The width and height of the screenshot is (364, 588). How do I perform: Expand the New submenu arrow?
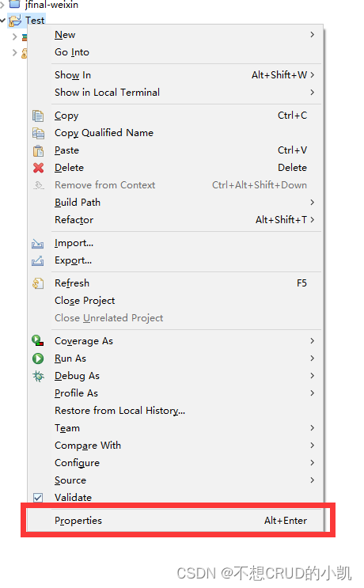tap(313, 35)
